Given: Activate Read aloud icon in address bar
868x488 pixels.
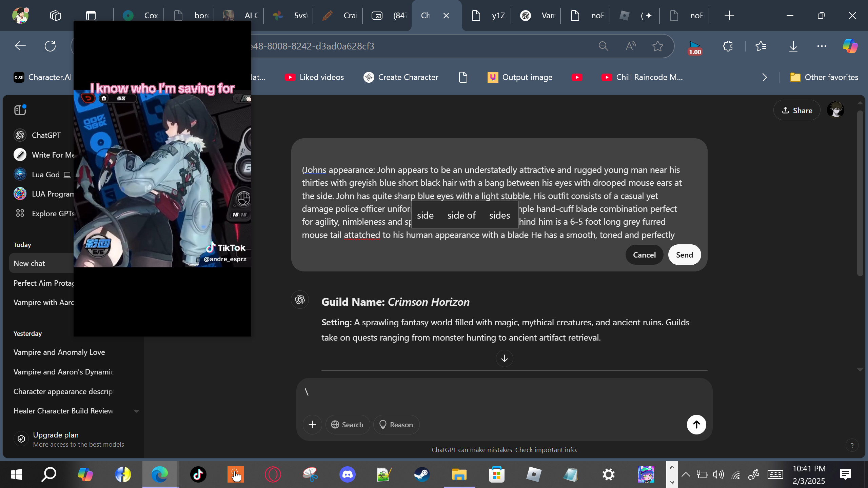Looking at the screenshot, I should [631, 46].
